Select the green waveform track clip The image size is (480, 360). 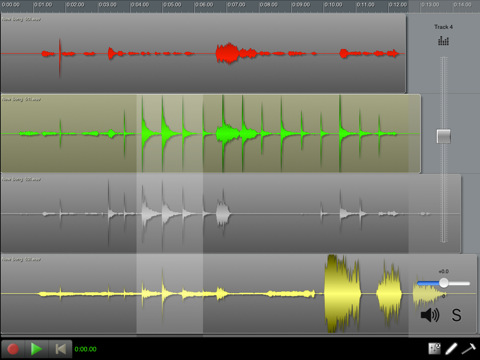(x=211, y=133)
